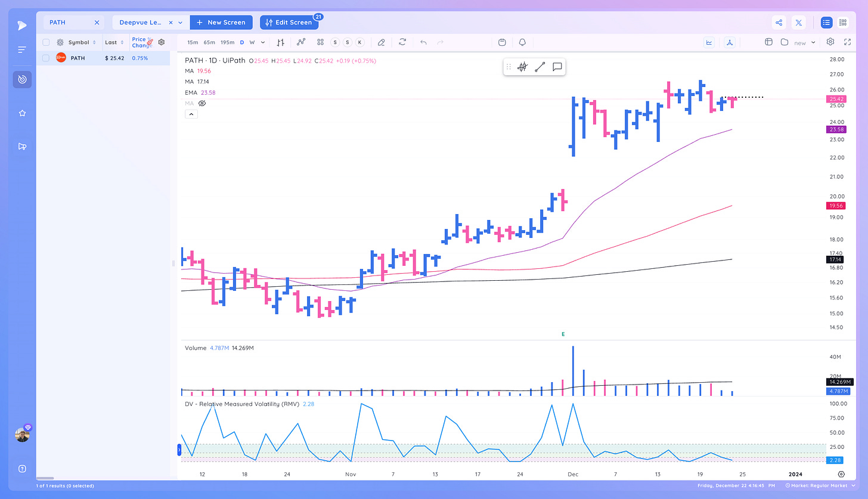Open the alerts bell icon

click(x=522, y=42)
